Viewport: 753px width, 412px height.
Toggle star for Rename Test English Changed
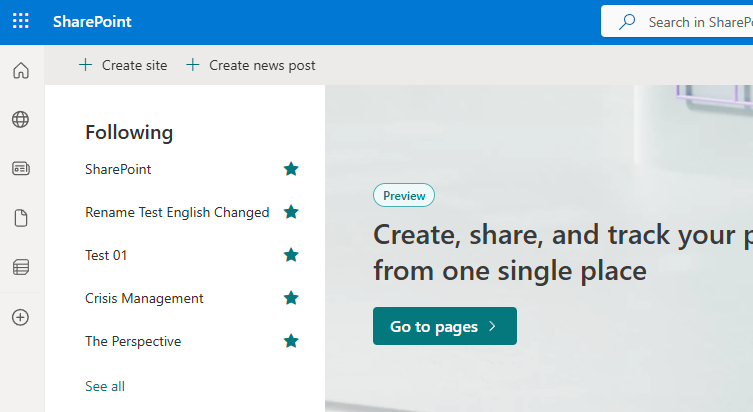point(291,212)
